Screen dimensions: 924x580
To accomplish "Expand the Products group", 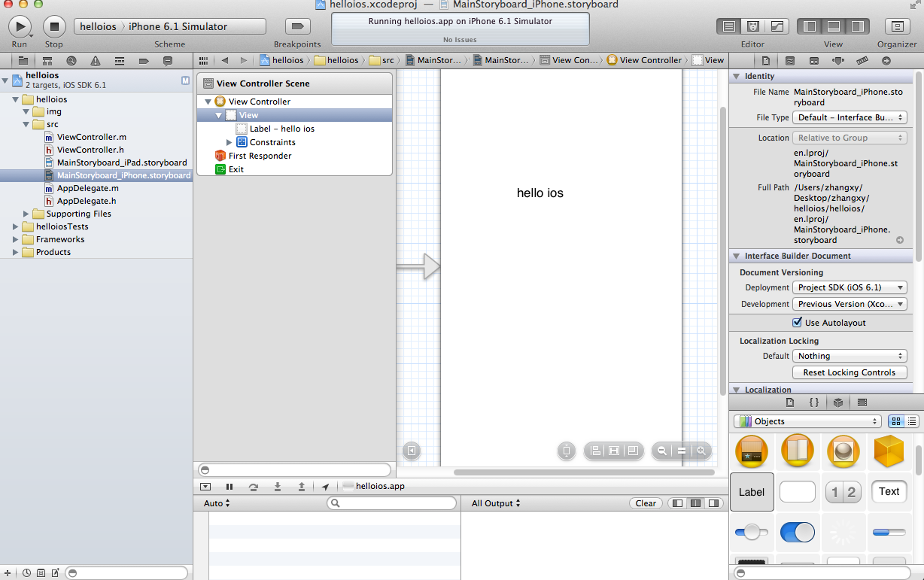I will (16, 252).
